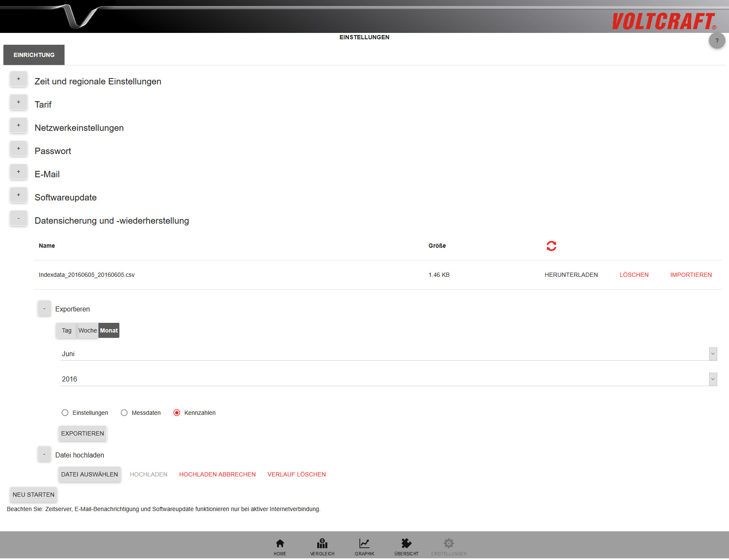This screenshot has width=729, height=560.
Task: Expand the E-Mail section
Action: [19, 172]
